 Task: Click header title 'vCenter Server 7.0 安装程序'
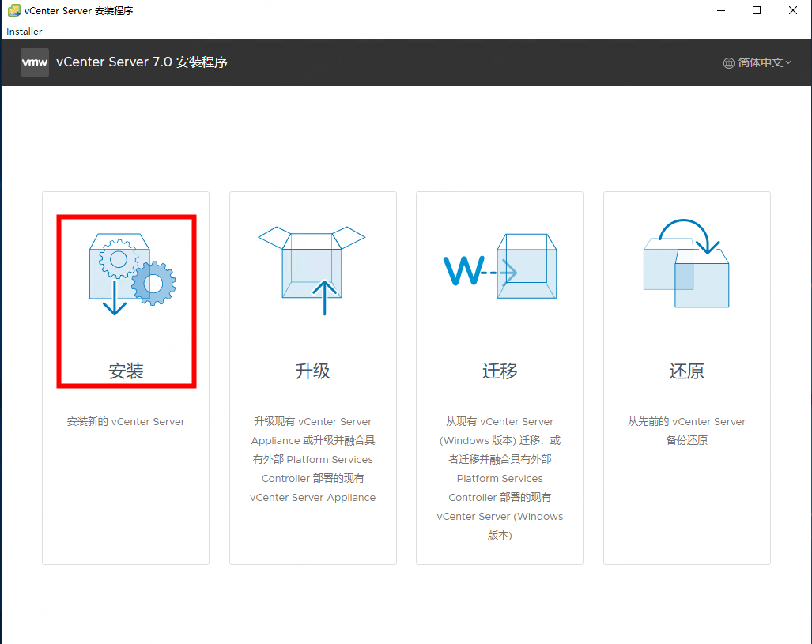tap(142, 62)
